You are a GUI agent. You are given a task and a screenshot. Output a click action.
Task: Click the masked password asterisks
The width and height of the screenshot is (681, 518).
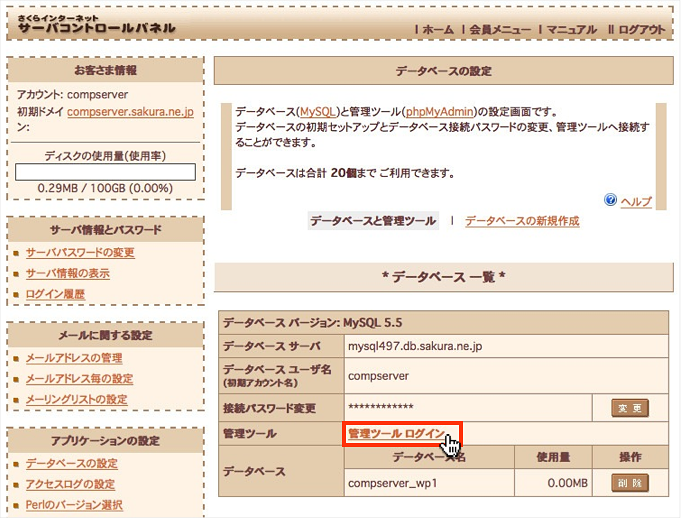click(380, 406)
